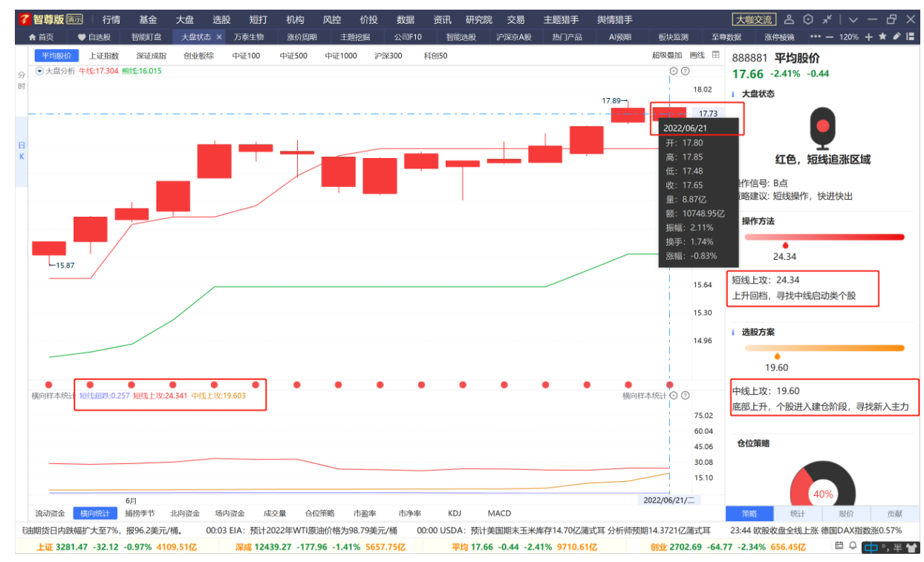Click the pencil edit icon
The height and width of the screenshot is (562, 924).
tap(897, 36)
